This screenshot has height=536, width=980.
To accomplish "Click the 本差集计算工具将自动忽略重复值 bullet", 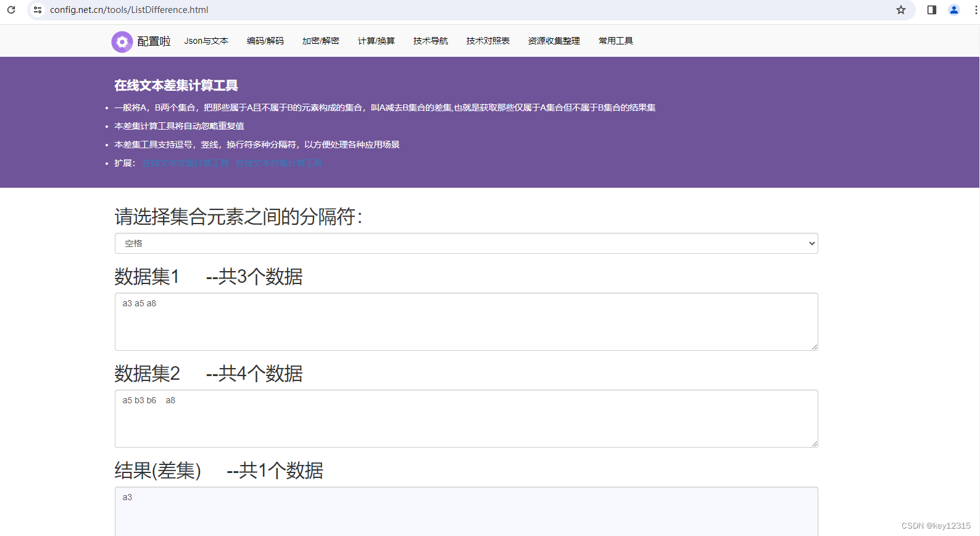I will point(179,126).
